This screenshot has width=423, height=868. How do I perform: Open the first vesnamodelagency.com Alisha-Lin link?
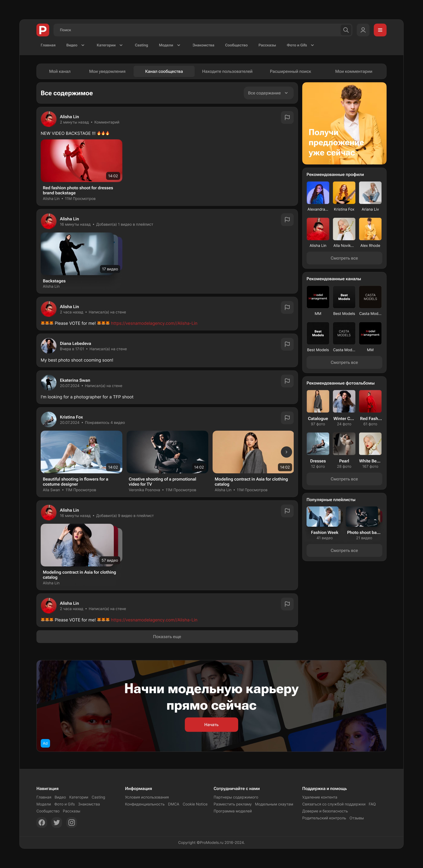point(154,323)
